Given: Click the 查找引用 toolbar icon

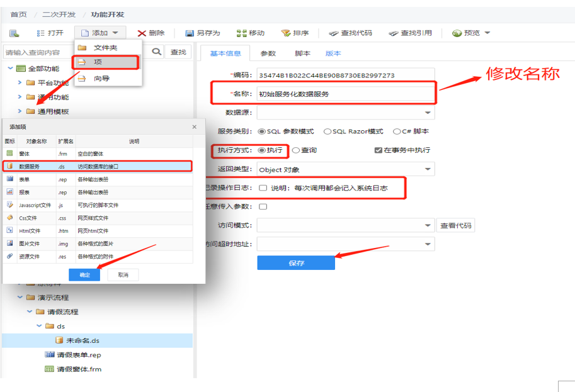Looking at the screenshot, I should [393, 33].
